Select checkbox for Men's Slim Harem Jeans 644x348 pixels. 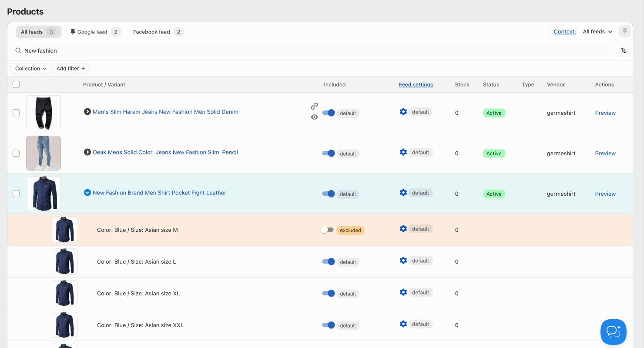point(16,113)
